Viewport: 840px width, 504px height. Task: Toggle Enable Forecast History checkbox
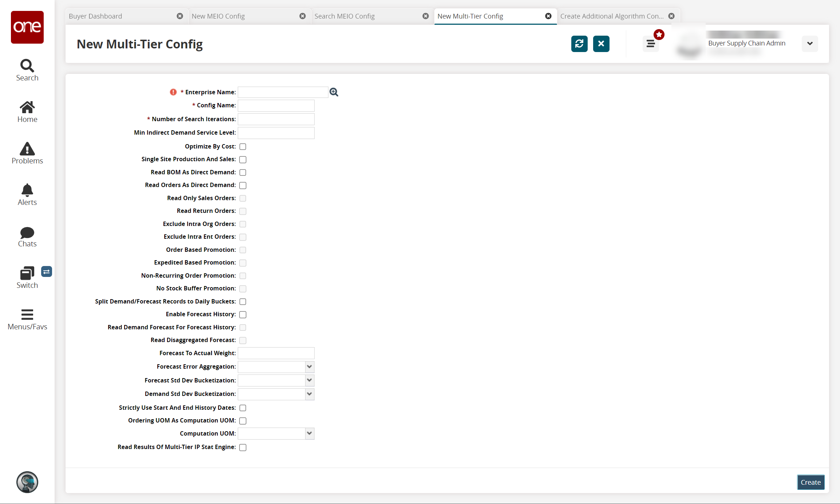[x=243, y=314]
